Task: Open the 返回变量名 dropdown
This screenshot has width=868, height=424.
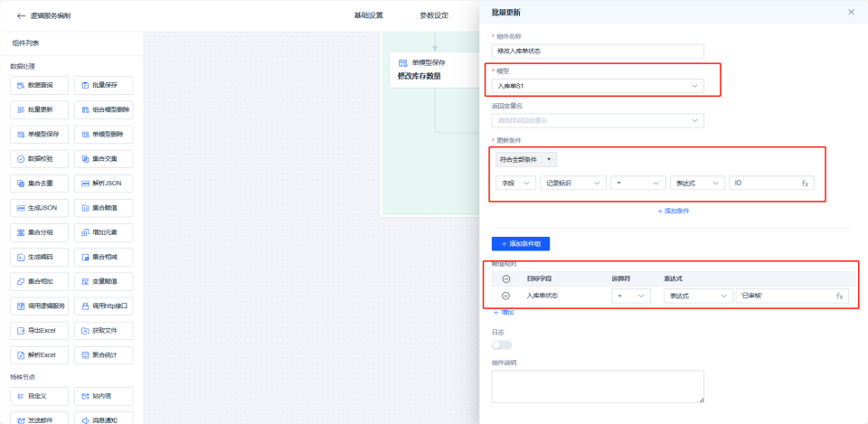Action: click(598, 120)
